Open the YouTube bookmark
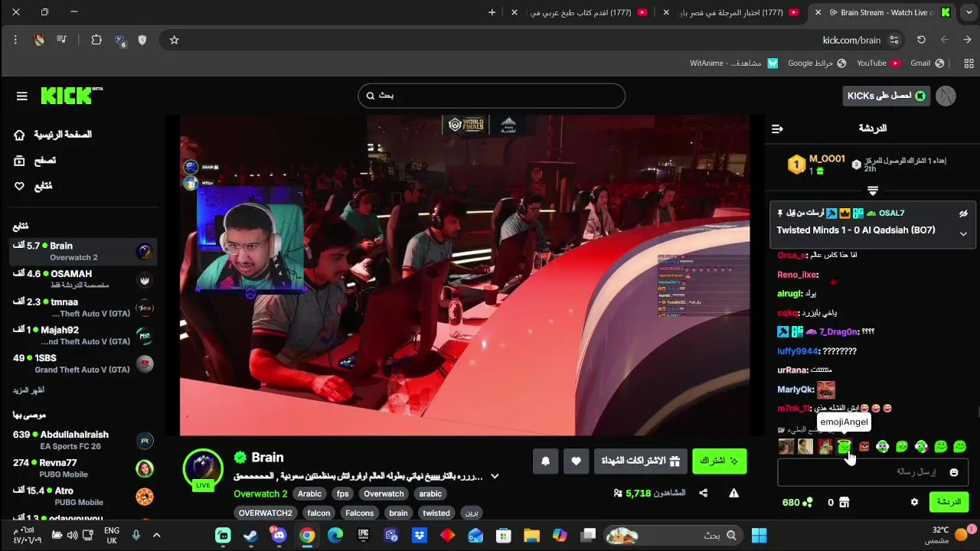The width and height of the screenshot is (980, 551). (x=878, y=64)
